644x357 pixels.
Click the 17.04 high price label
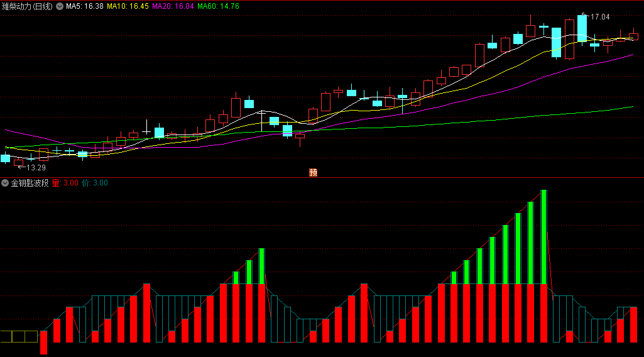(600, 17)
